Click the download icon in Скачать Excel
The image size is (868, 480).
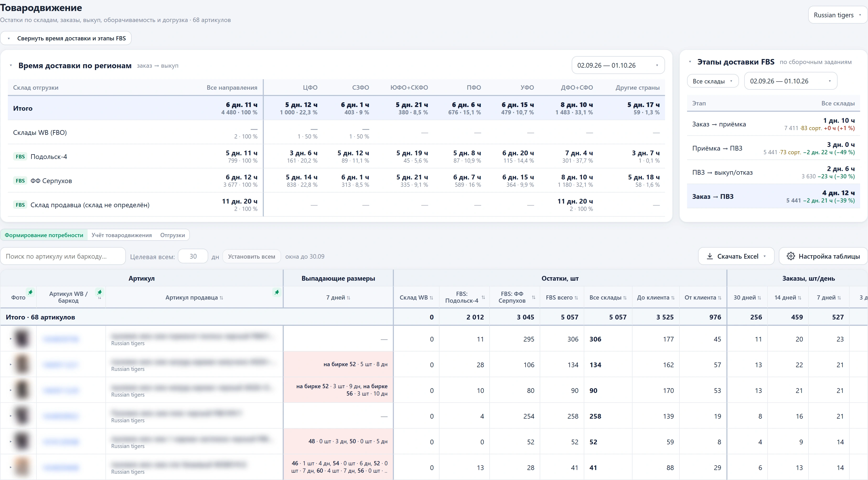click(x=710, y=256)
